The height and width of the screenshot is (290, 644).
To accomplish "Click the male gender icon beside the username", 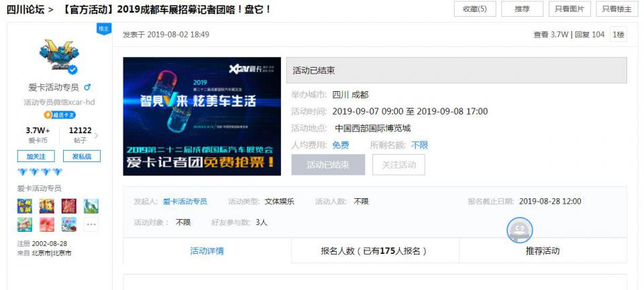I will 87,87.
